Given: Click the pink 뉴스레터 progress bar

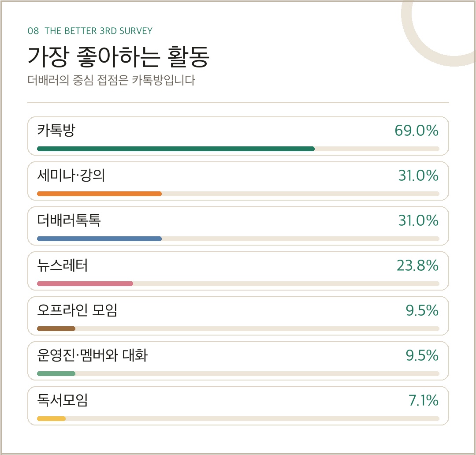Looking at the screenshot, I should coord(85,283).
